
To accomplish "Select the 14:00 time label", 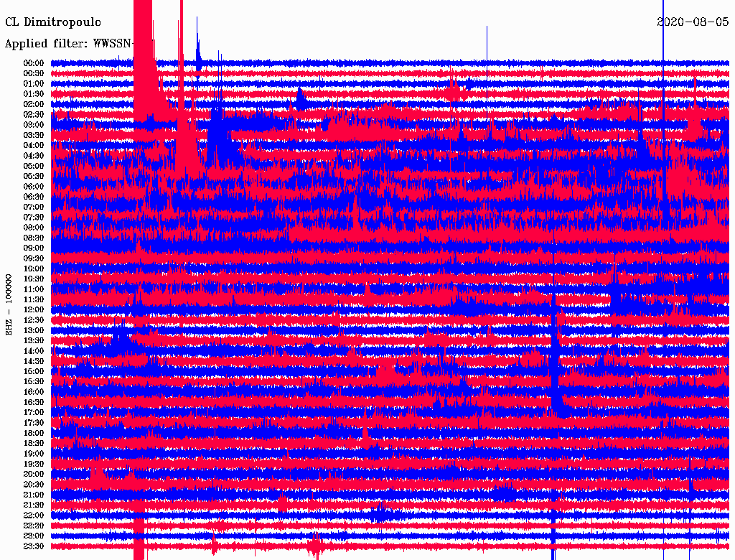I will [34, 351].
